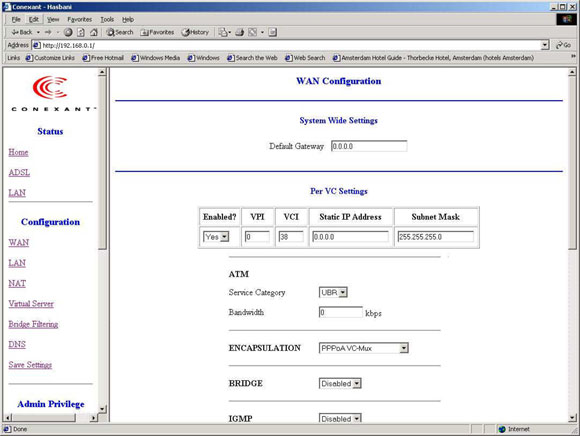Click the Default Gateway input field
This screenshot has width=580, height=436.
[x=369, y=146]
